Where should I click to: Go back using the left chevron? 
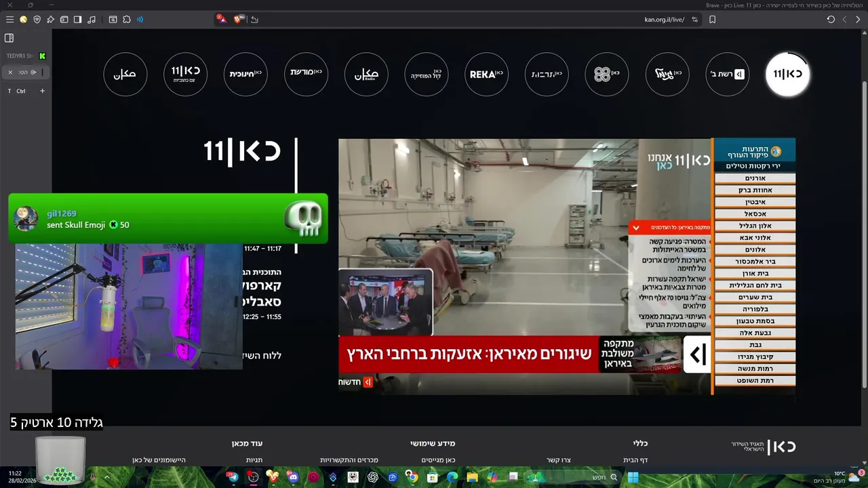point(844,20)
